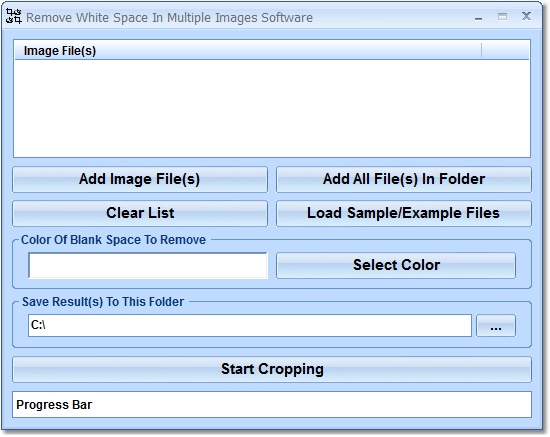
Task: Click the Progress Bar area
Action: click(x=272, y=405)
